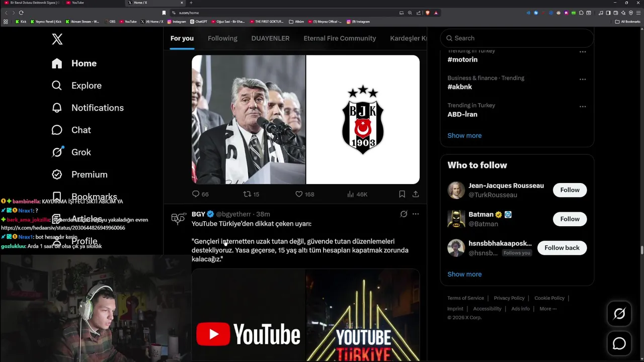Open Grok from the sidebar
The height and width of the screenshot is (362, 644).
click(71, 152)
